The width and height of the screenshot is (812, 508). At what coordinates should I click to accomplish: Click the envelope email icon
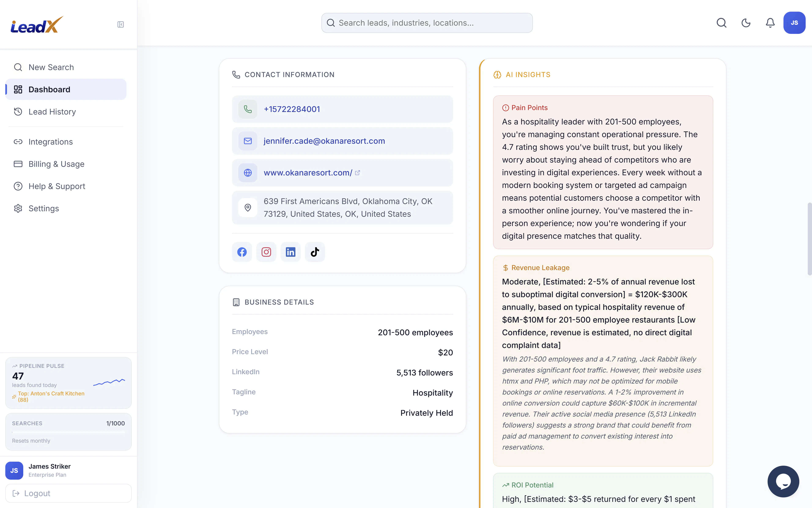pos(248,141)
